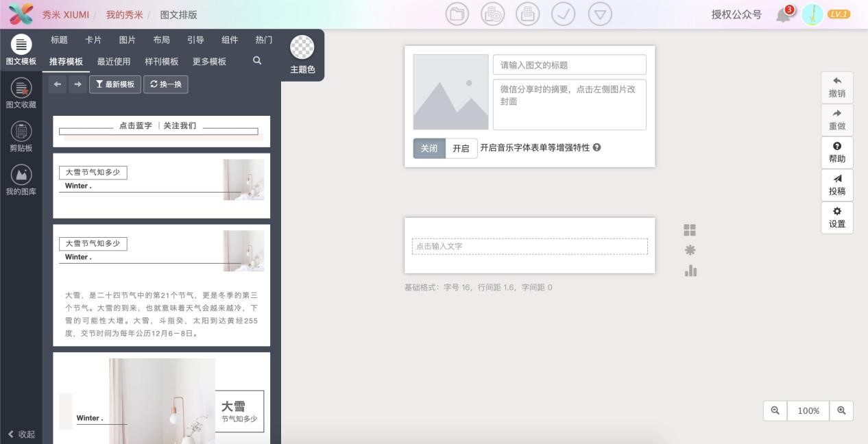This screenshot has width=868, height=444.
Task: Switch to 热门 category tab
Action: [x=264, y=40]
